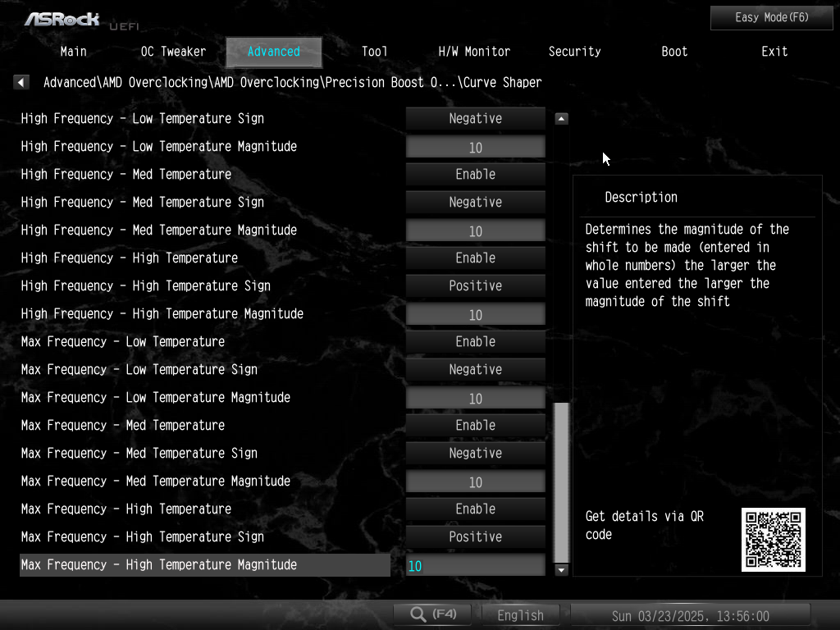Click the back arrow beside the breadcrumb path
The image size is (840, 630).
tap(21, 82)
